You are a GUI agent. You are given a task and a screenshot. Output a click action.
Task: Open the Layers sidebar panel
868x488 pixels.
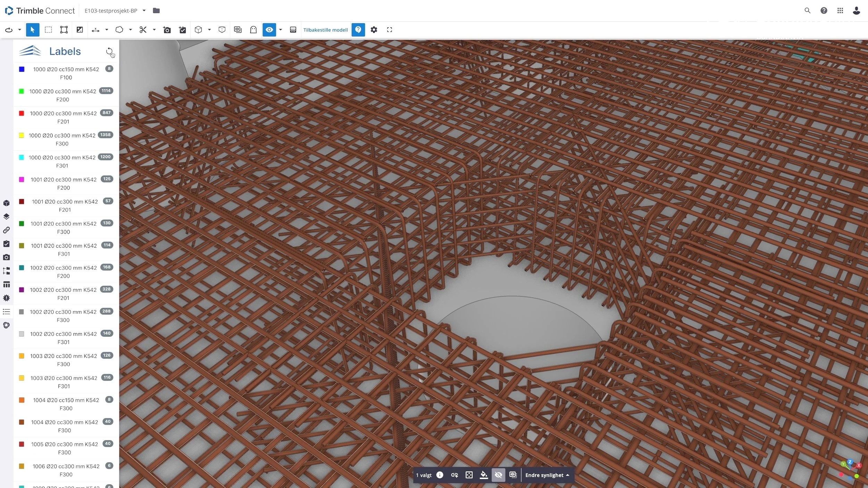click(6, 217)
